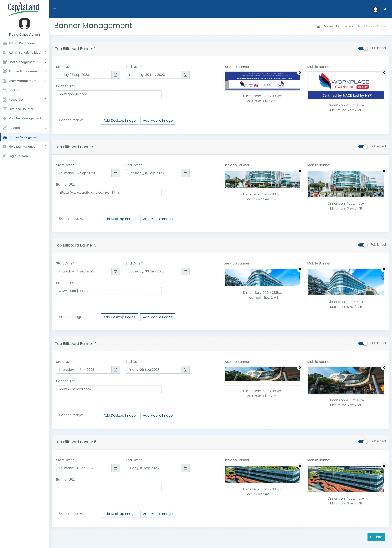Expand the Booking section

click(14, 90)
